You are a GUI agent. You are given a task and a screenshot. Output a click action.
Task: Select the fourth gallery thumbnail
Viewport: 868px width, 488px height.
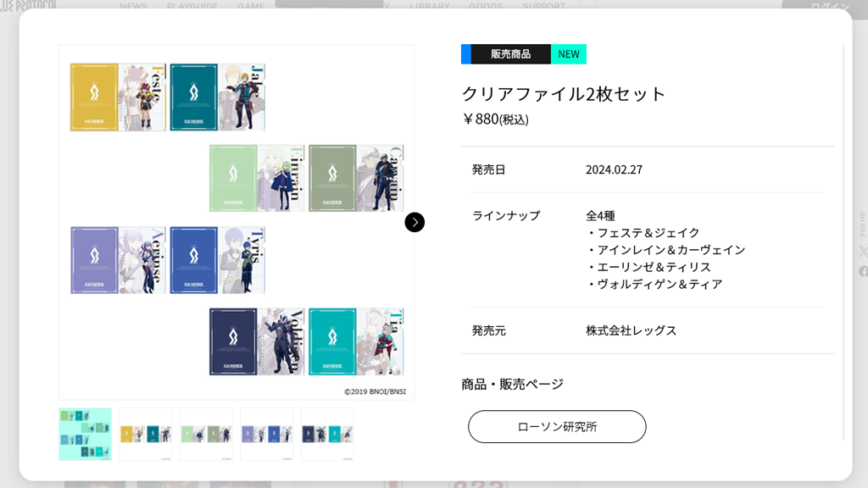(266, 434)
